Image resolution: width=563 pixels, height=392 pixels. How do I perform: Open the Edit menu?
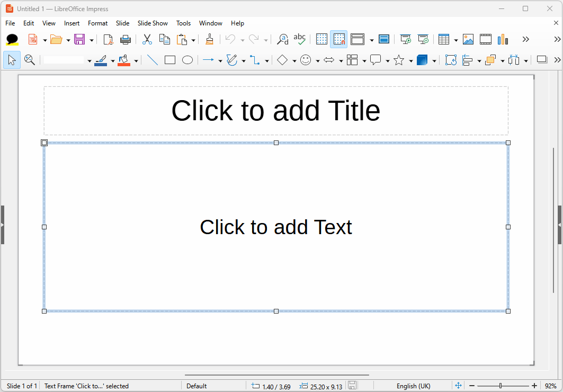(29, 23)
